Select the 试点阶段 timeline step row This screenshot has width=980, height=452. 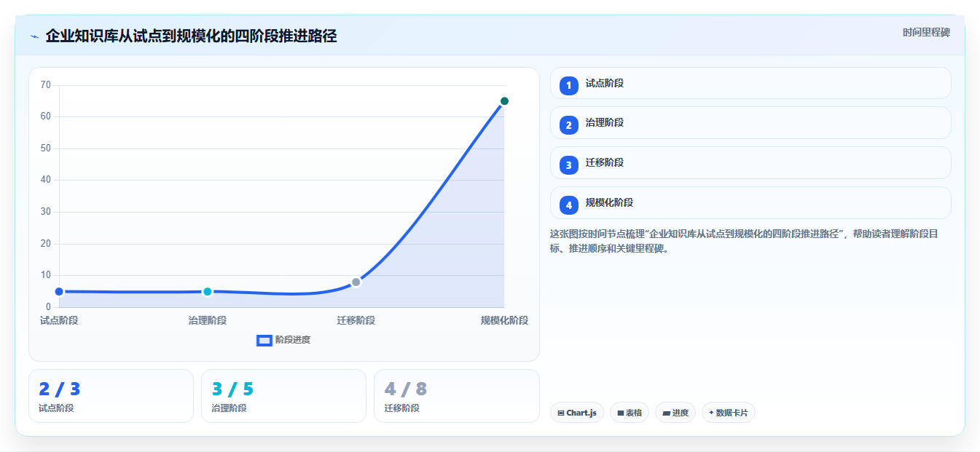(750, 83)
